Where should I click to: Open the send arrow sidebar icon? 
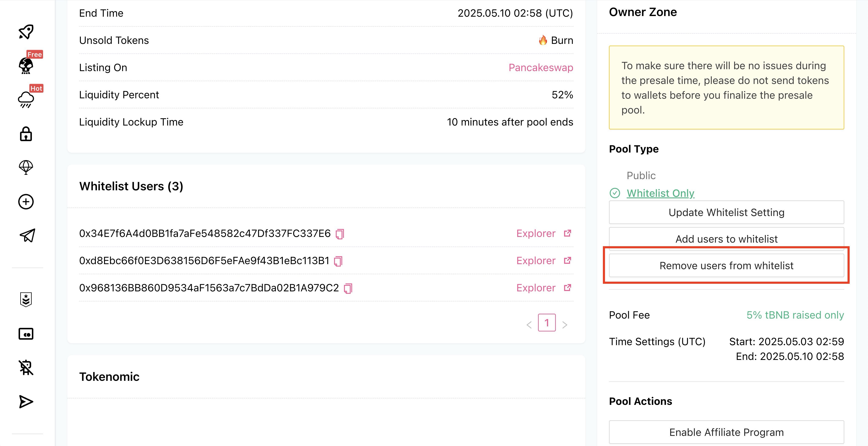pos(26,401)
